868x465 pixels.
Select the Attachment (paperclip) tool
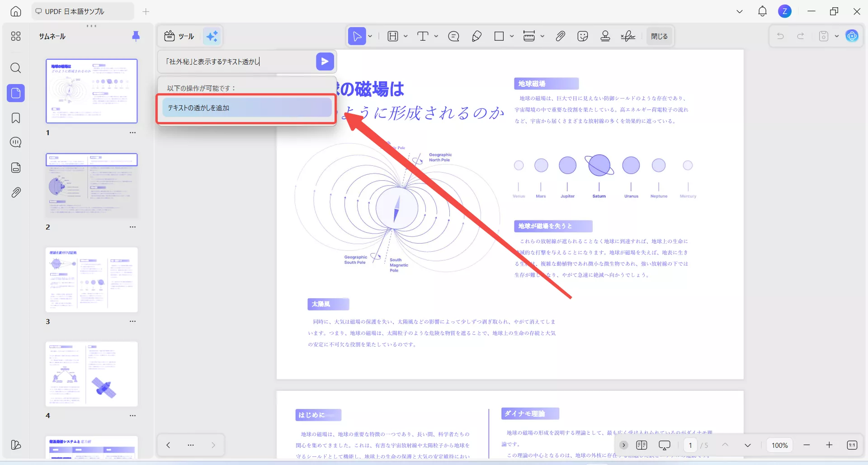click(561, 36)
